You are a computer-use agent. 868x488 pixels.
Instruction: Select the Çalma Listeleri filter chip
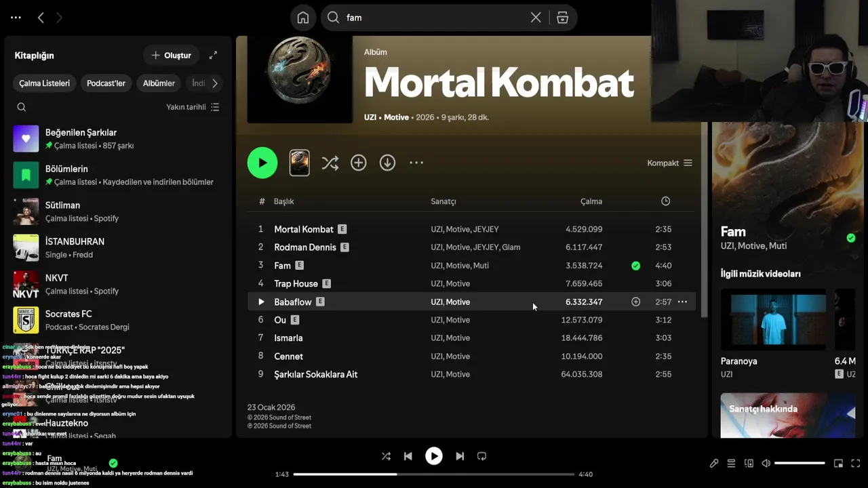pyautogui.click(x=44, y=83)
